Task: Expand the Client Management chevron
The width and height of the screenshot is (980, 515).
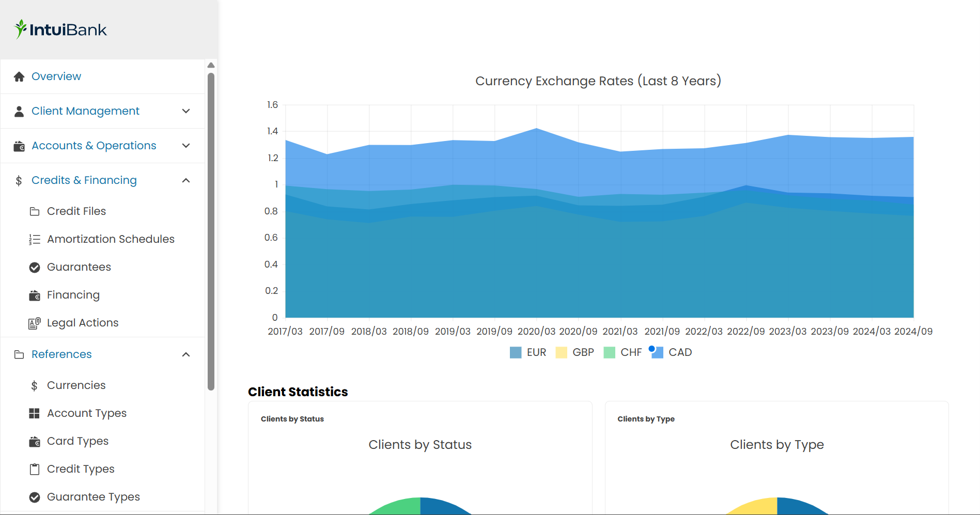Action: (x=186, y=111)
